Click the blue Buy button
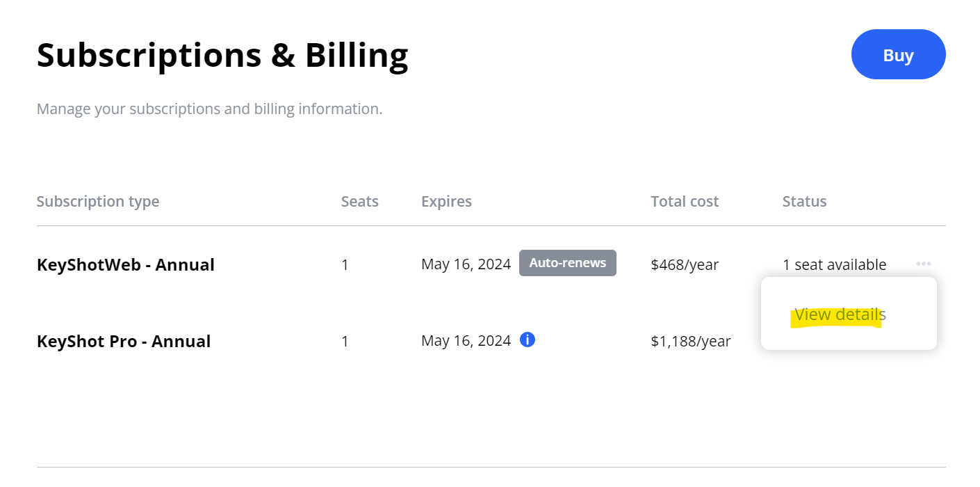This screenshot has height=487, width=980. click(x=898, y=54)
